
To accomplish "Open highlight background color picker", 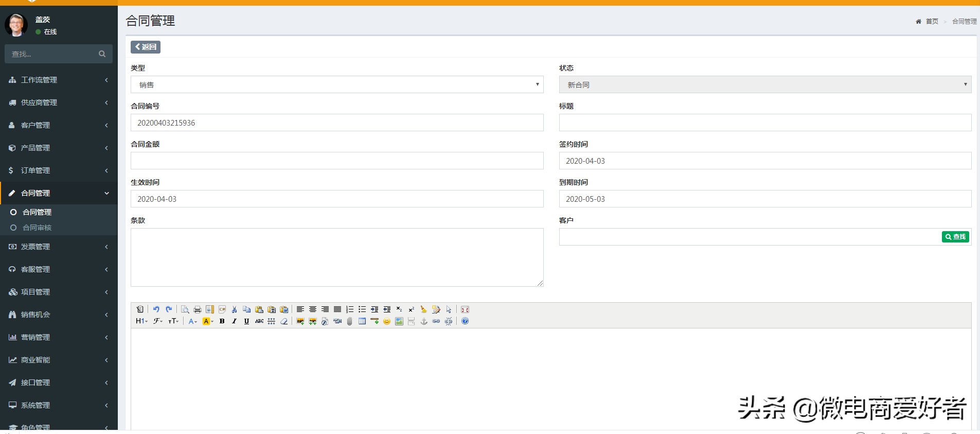I will (x=208, y=321).
